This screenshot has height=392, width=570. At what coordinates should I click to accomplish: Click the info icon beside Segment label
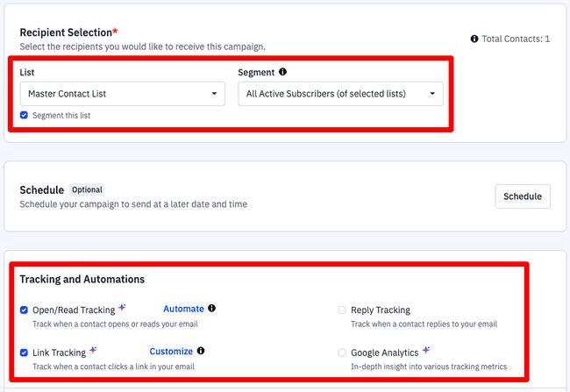pos(282,73)
